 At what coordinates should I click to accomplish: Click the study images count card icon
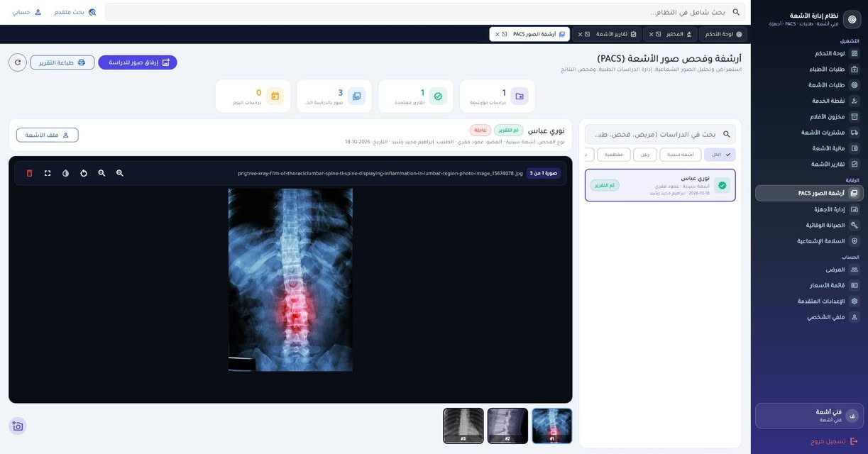tap(356, 96)
